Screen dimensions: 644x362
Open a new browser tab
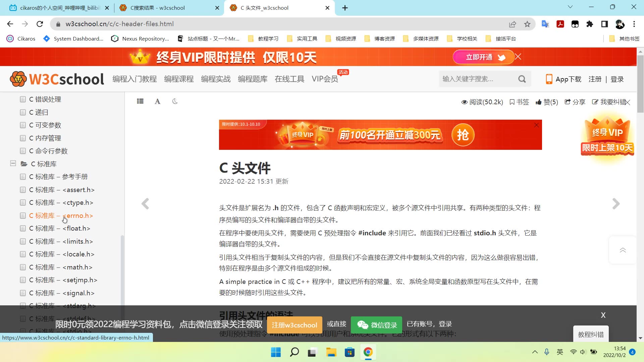(345, 8)
